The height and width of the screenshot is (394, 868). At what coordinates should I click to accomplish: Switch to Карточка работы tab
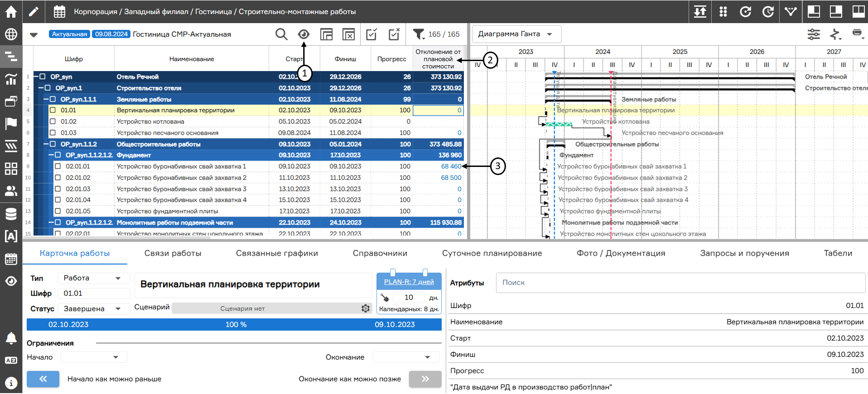click(75, 253)
